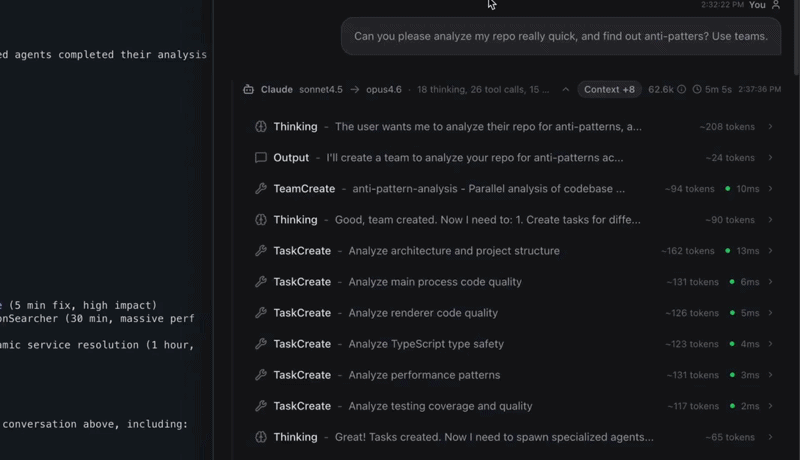
Task: Click the 2ms latency value
Action: click(x=750, y=406)
